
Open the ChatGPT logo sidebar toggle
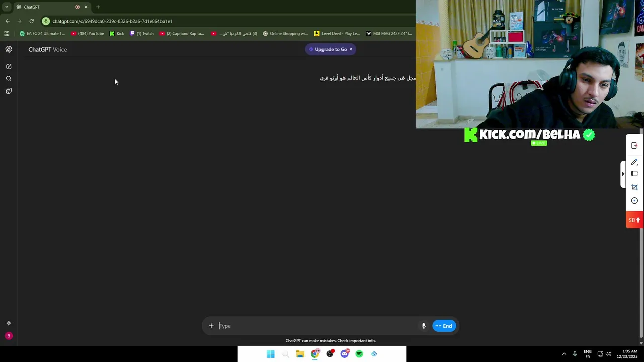click(x=9, y=49)
